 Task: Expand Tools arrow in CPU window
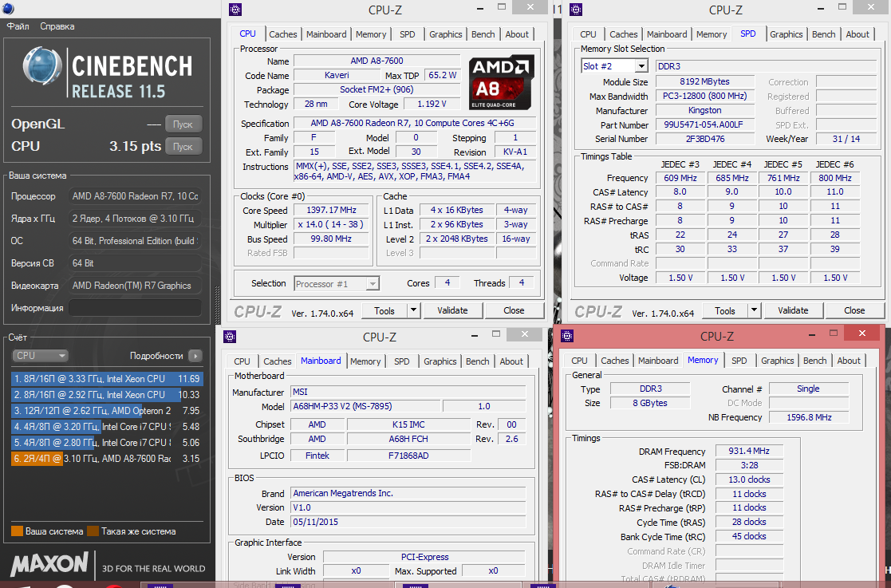tap(414, 311)
